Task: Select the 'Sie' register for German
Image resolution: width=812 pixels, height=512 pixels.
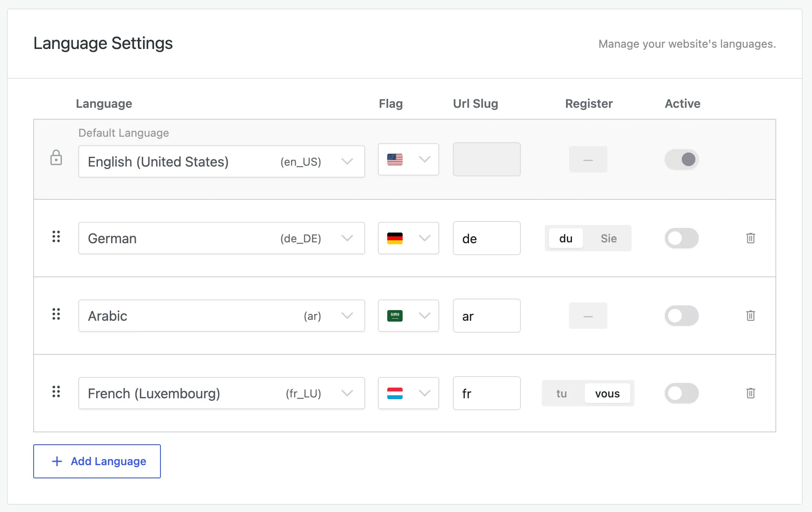Action: coord(609,239)
